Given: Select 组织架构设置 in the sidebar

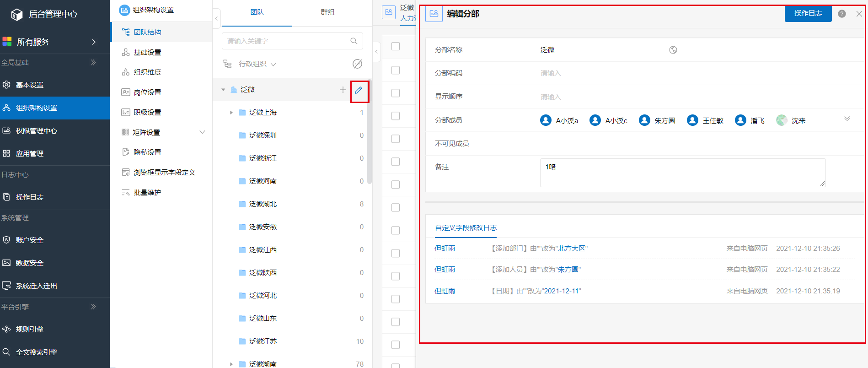Looking at the screenshot, I should (x=55, y=108).
